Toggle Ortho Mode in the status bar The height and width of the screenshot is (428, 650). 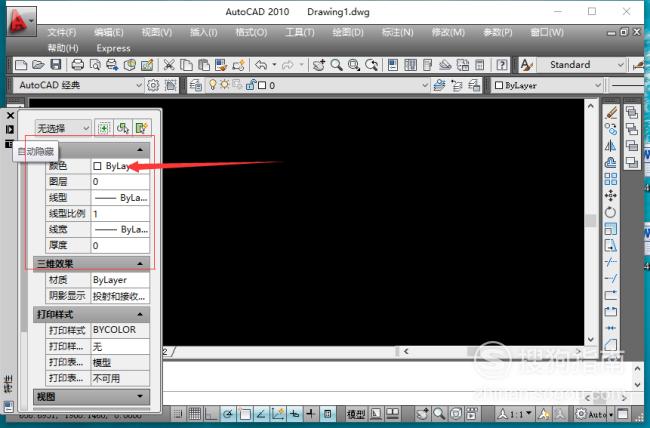[211, 413]
